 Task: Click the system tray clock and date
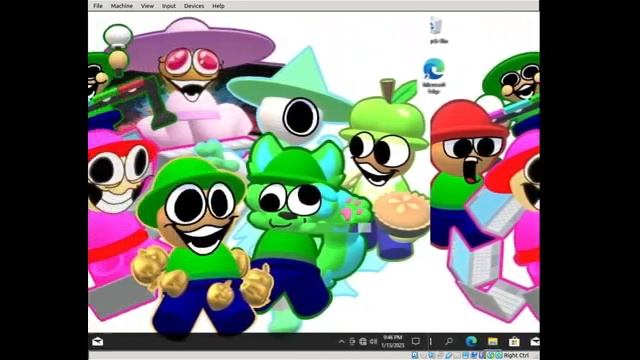click(x=392, y=341)
